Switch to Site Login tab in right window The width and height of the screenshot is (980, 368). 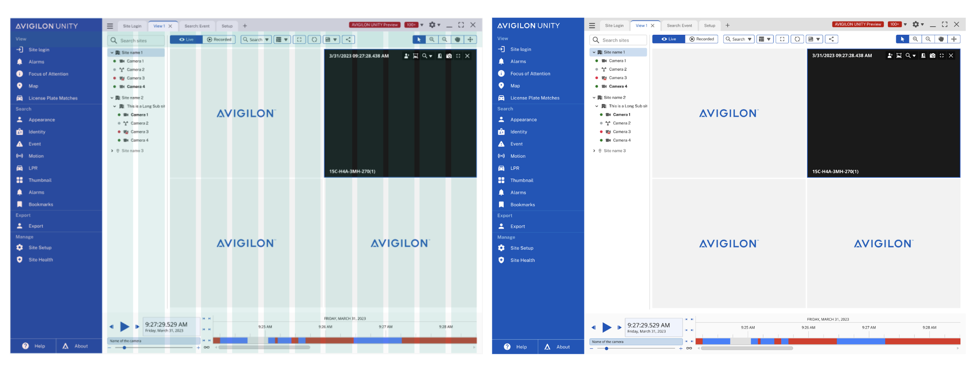pos(614,25)
